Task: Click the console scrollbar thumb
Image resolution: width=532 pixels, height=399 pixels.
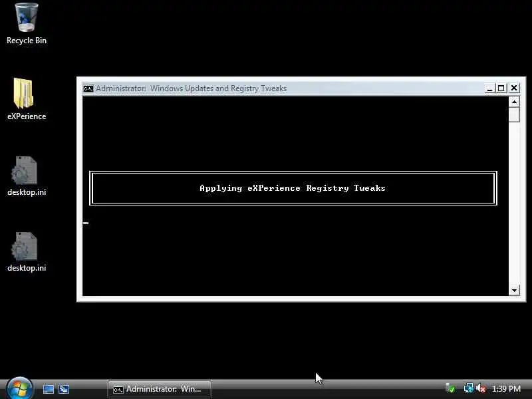Action: click(x=514, y=114)
